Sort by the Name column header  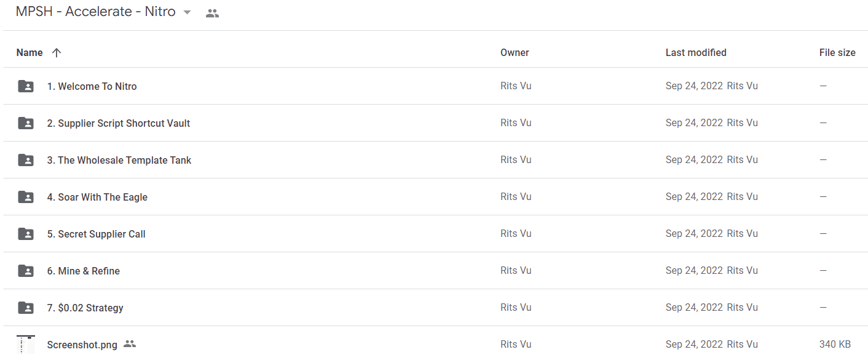[x=30, y=53]
